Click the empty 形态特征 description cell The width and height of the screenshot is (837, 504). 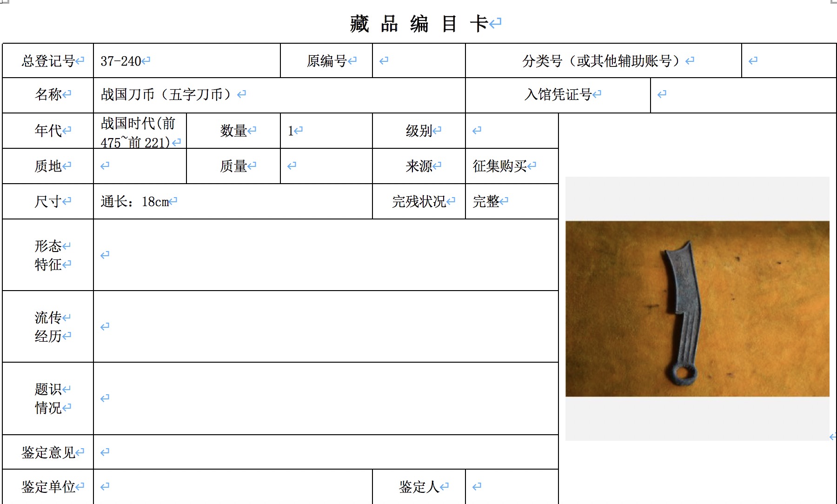point(326,255)
